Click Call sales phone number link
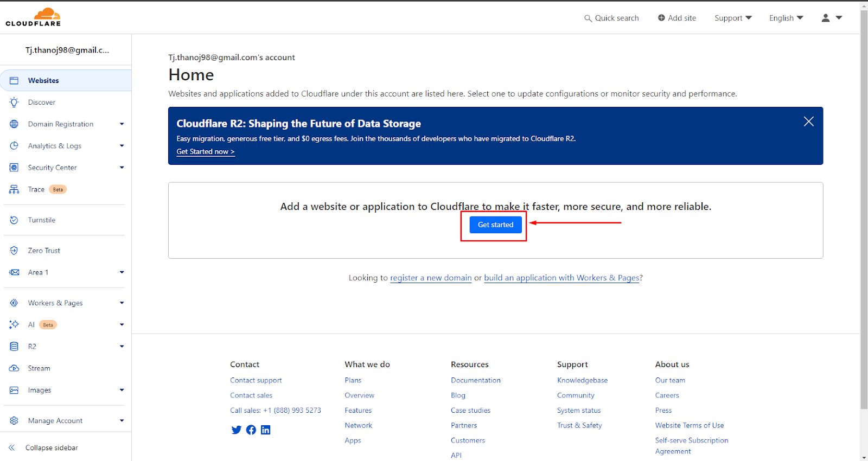This screenshot has height=461, width=868. pyautogui.click(x=276, y=411)
